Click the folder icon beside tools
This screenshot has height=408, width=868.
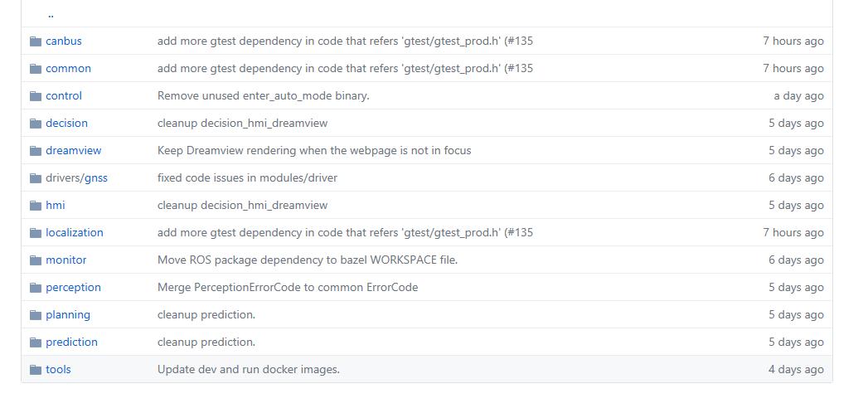point(36,370)
